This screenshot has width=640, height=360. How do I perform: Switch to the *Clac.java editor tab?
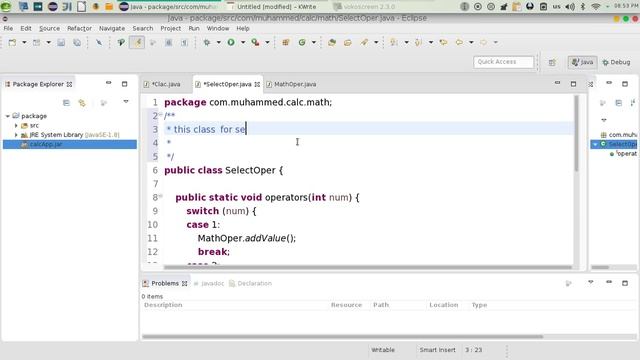pos(162,84)
